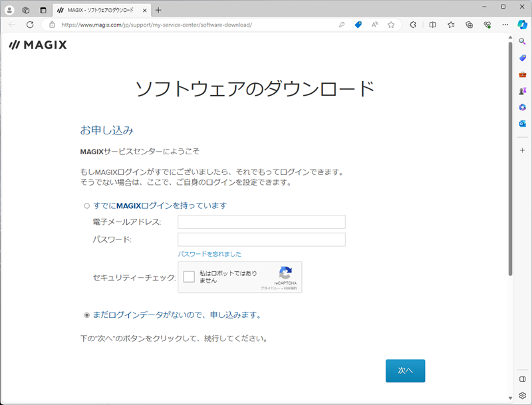The height and width of the screenshot is (405, 532).
Task: Open the forgot password link
Action: tap(209, 254)
